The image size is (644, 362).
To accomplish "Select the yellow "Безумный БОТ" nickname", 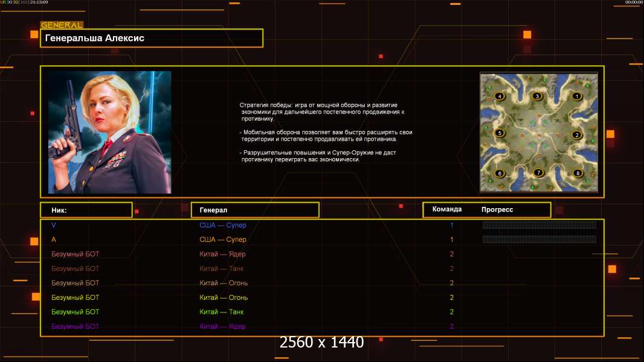I will (x=75, y=297).
